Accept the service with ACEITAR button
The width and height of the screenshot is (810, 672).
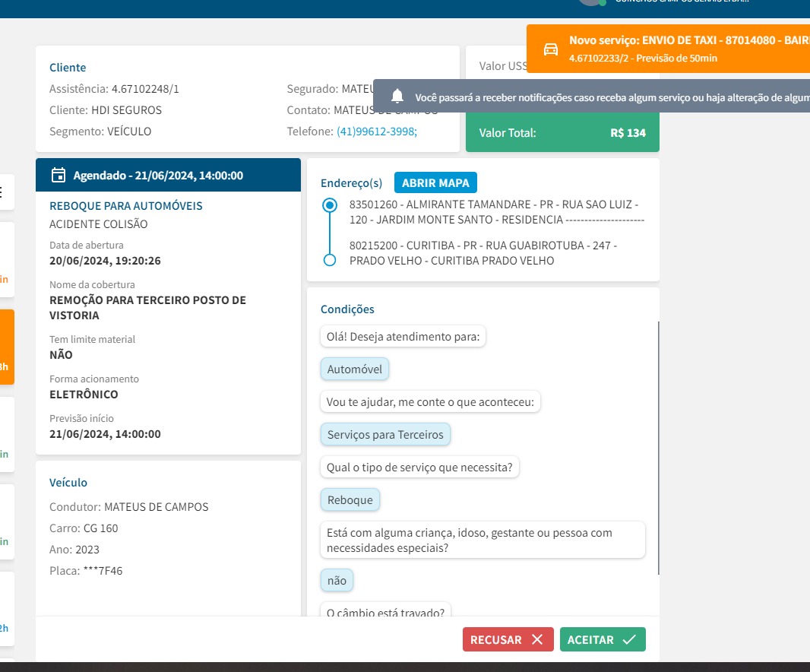coord(603,639)
